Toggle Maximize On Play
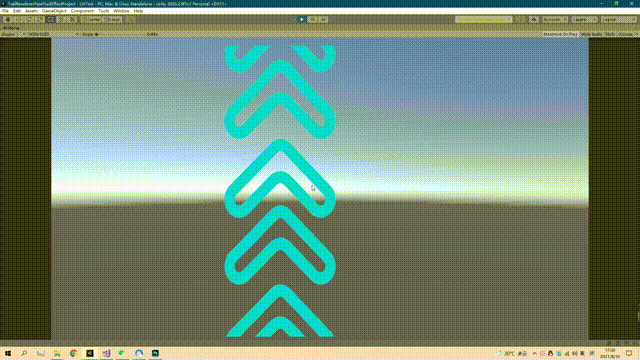Image resolution: width=640 pixels, height=360 pixels. 560,34
